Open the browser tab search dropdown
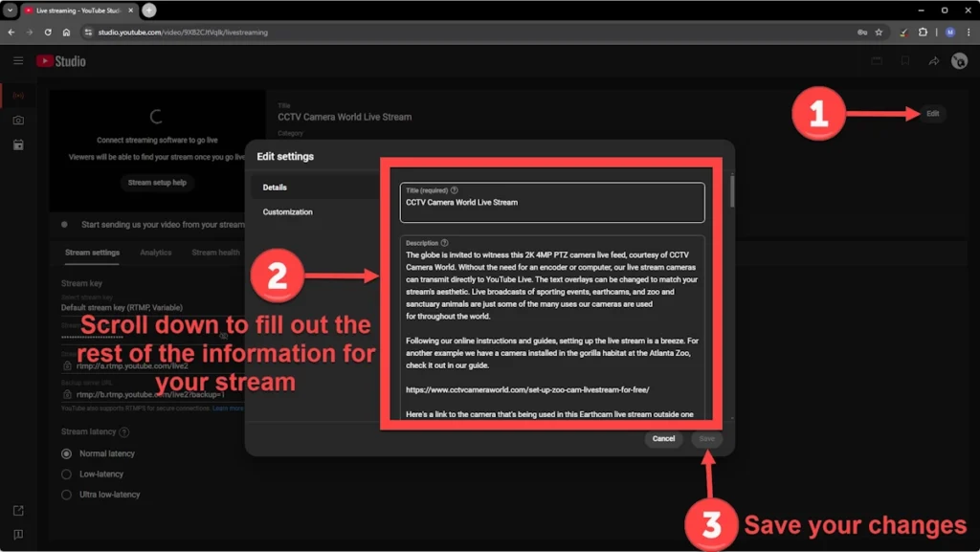980x552 pixels. pos(11,10)
